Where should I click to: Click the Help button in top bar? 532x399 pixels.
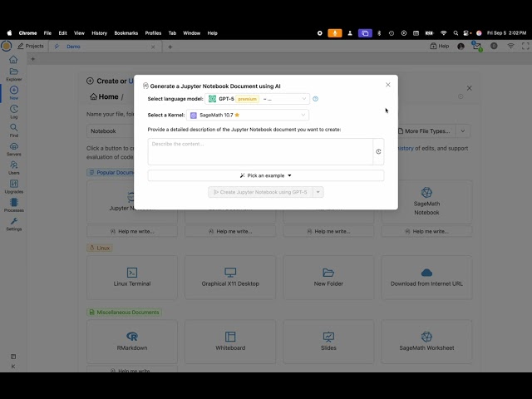coord(440,47)
